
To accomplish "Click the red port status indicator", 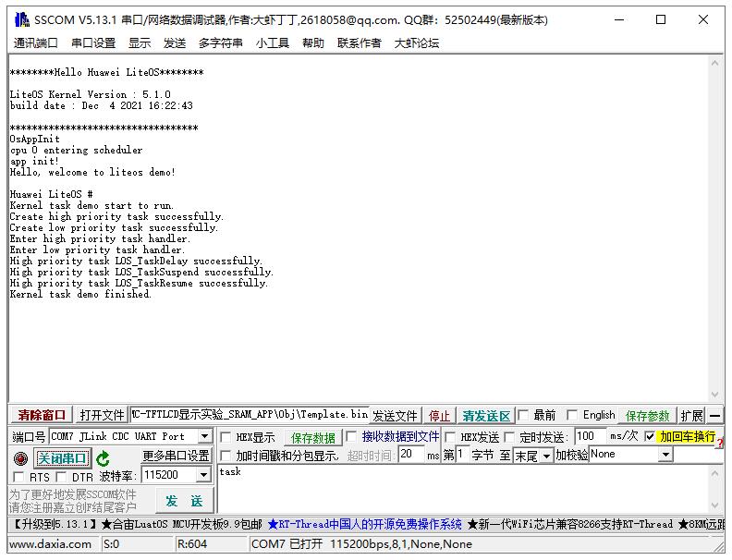I will coord(20,458).
